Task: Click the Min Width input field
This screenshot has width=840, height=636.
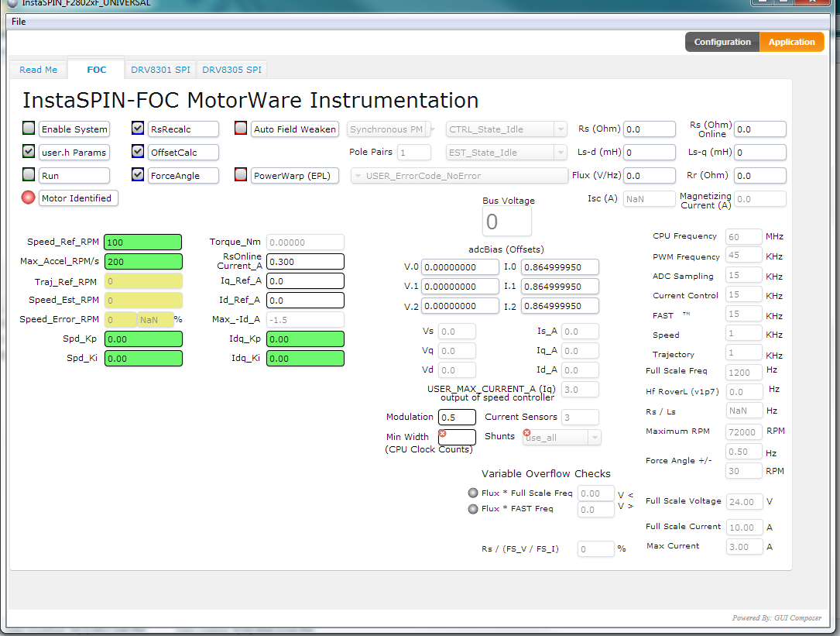Action: [457, 437]
